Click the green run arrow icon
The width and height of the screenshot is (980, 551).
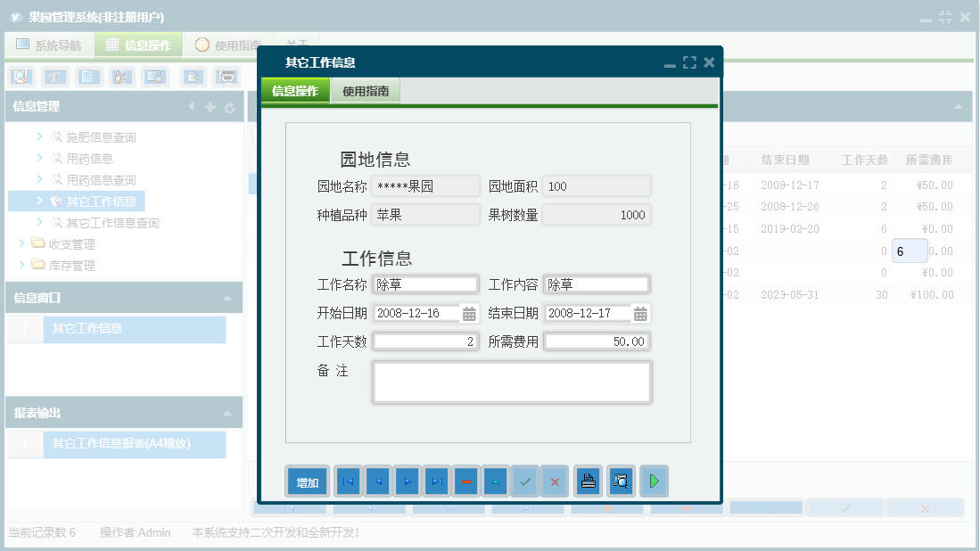point(654,481)
